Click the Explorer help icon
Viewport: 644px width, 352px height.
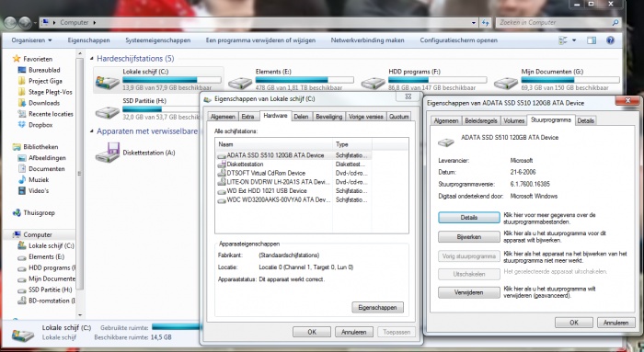610,40
